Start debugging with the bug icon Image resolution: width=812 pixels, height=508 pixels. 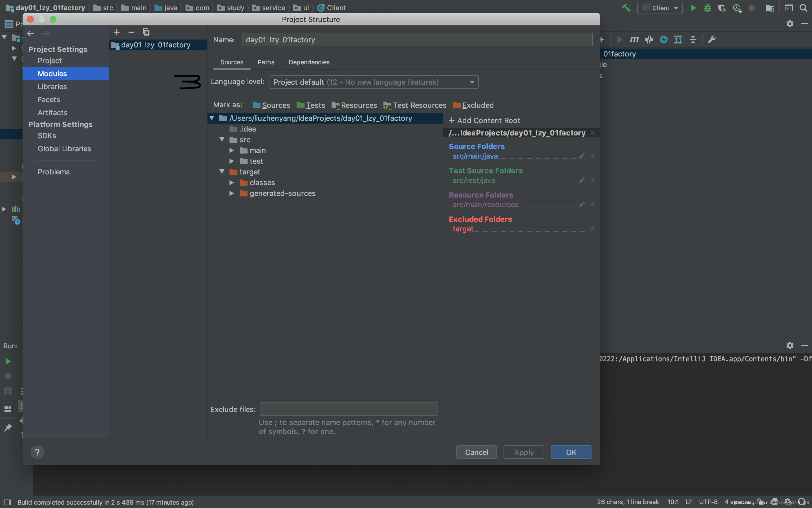(x=707, y=8)
